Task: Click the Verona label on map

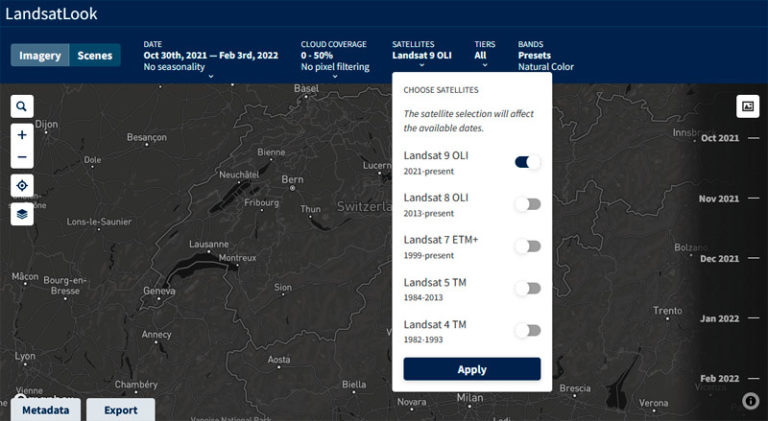Action: pyautogui.click(x=653, y=403)
